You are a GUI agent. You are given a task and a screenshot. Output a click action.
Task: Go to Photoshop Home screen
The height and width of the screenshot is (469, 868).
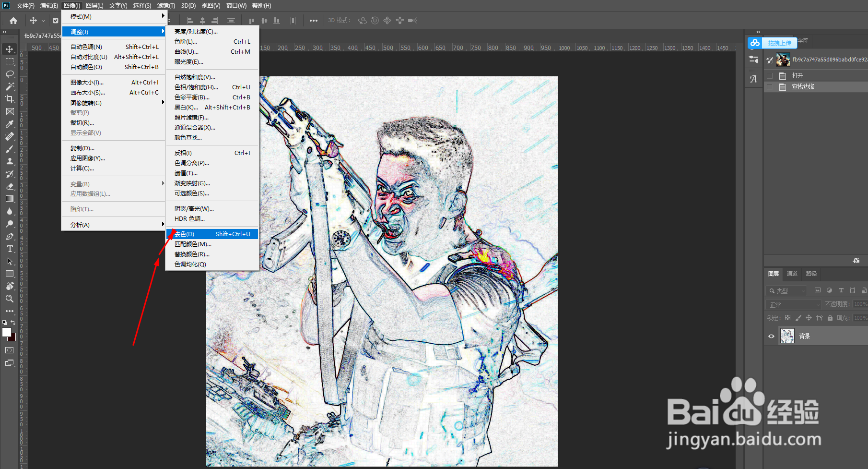tap(13, 21)
